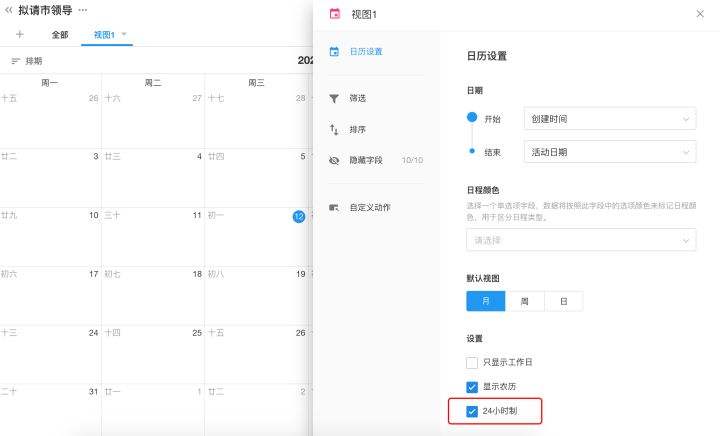The height and width of the screenshot is (436, 720).
Task: Select 日历设置 in the side menu
Action: [365, 52]
